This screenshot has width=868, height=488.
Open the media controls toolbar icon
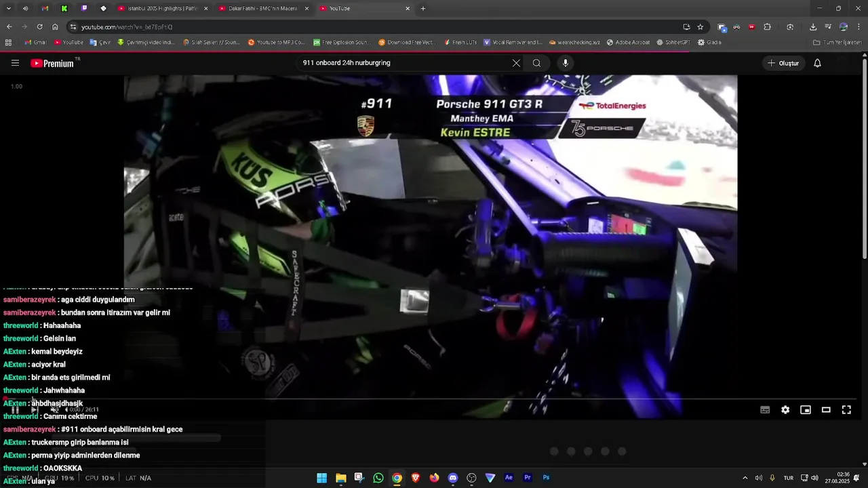pyautogui.click(x=828, y=26)
